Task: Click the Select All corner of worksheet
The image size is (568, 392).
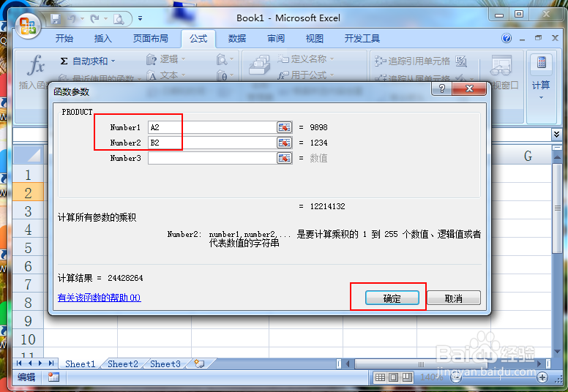Action: 29,155
